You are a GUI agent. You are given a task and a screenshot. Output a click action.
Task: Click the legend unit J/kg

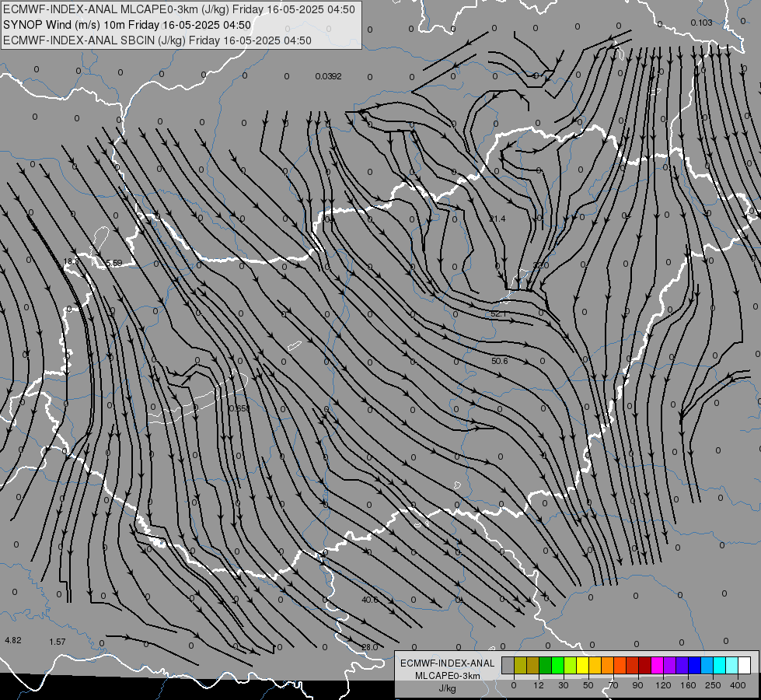[x=448, y=688]
